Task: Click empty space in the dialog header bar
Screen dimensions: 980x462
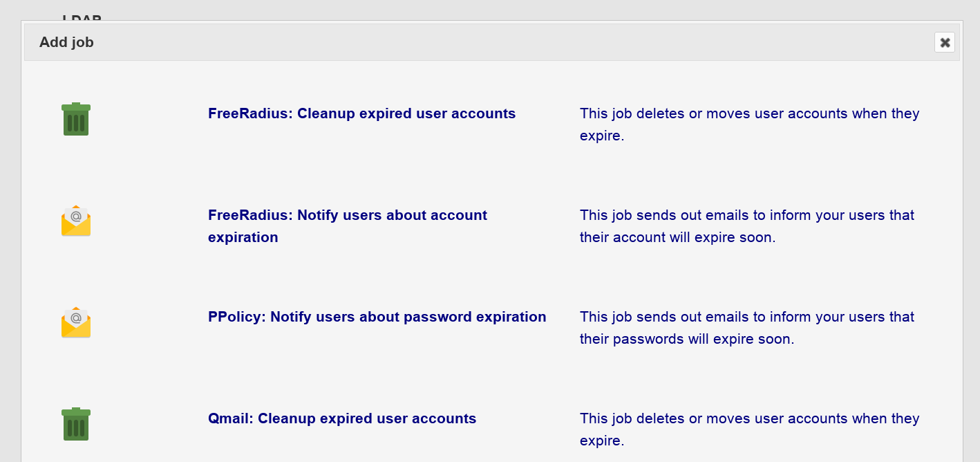Action: 484,42
